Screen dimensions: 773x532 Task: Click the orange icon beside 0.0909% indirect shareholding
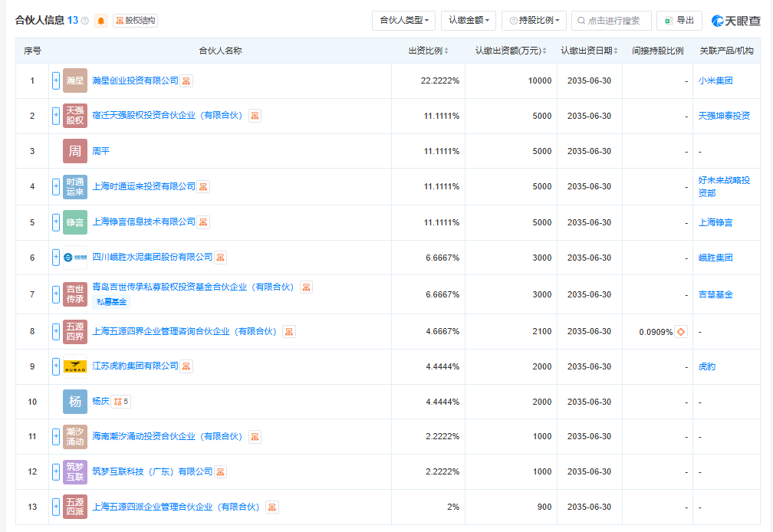(681, 332)
